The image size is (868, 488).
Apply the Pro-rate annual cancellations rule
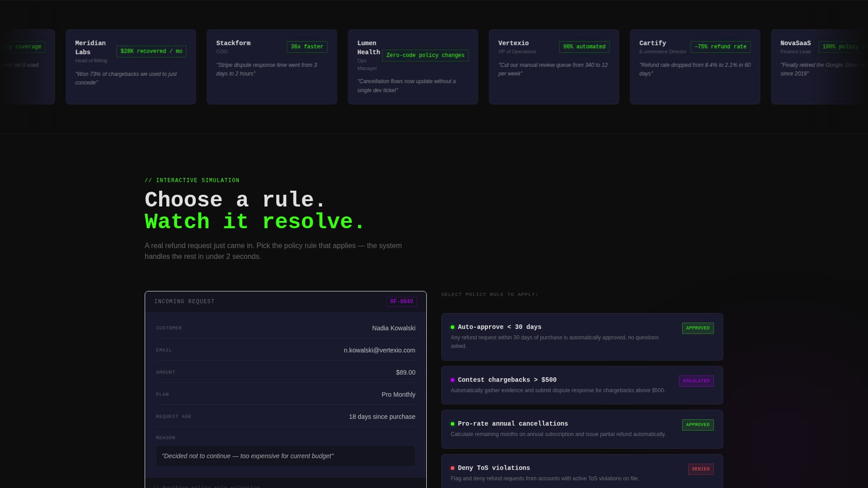582,429
